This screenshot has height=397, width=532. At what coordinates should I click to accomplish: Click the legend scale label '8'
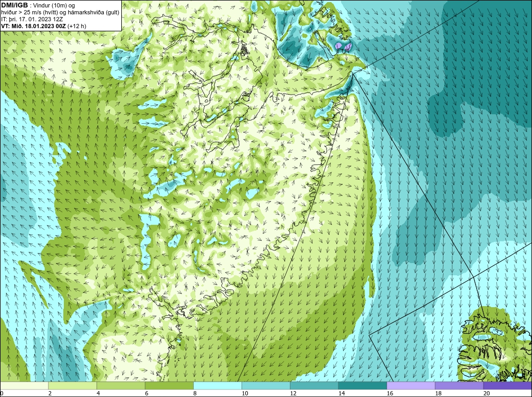point(195,393)
